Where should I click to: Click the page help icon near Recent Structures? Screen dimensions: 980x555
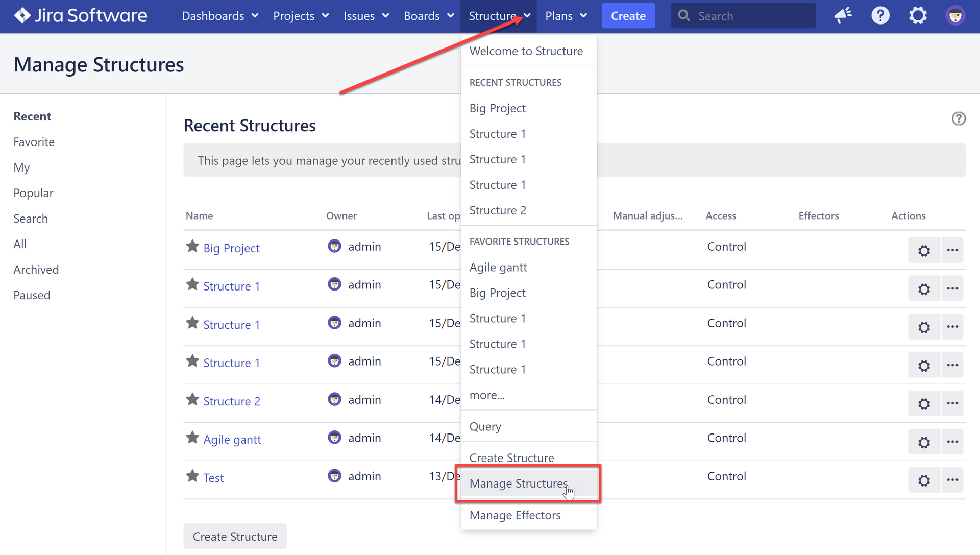tap(958, 118)
